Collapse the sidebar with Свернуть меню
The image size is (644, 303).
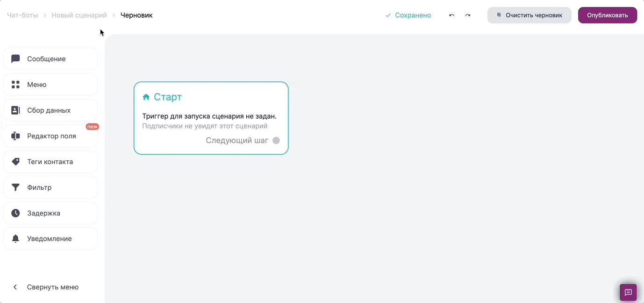46,287
